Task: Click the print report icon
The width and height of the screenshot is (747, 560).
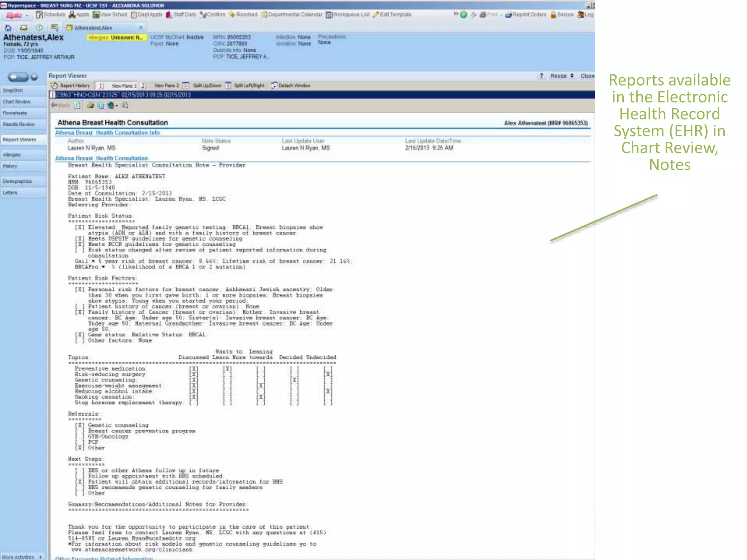Action: 90,105
